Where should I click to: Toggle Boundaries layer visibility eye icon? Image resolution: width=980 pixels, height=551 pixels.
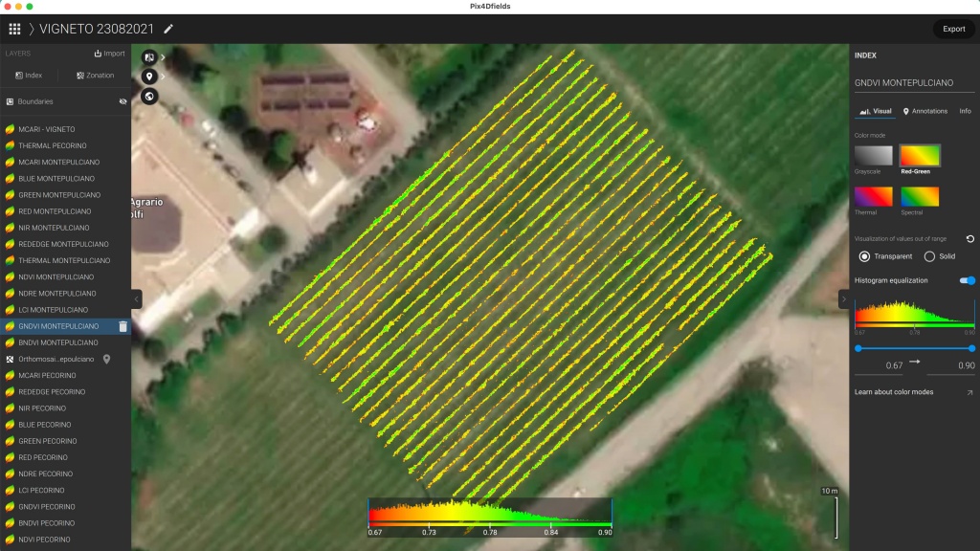point(122,101)
